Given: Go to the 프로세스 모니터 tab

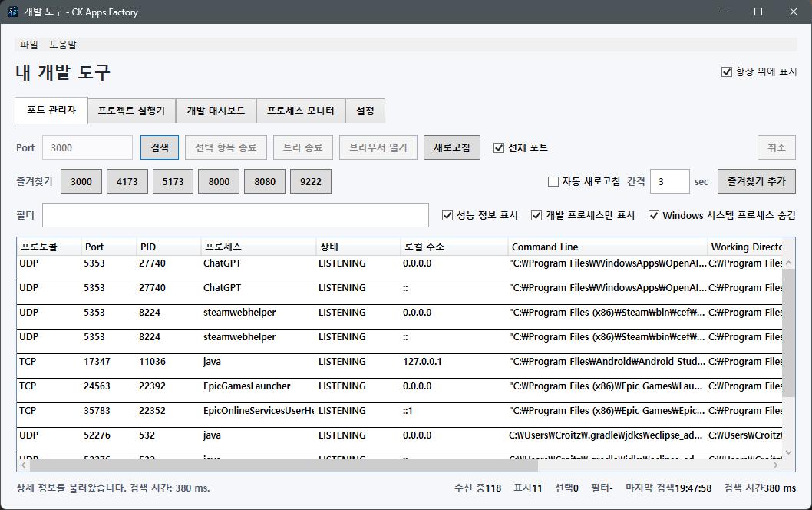Looking at the screenshot, I should 301,111.
